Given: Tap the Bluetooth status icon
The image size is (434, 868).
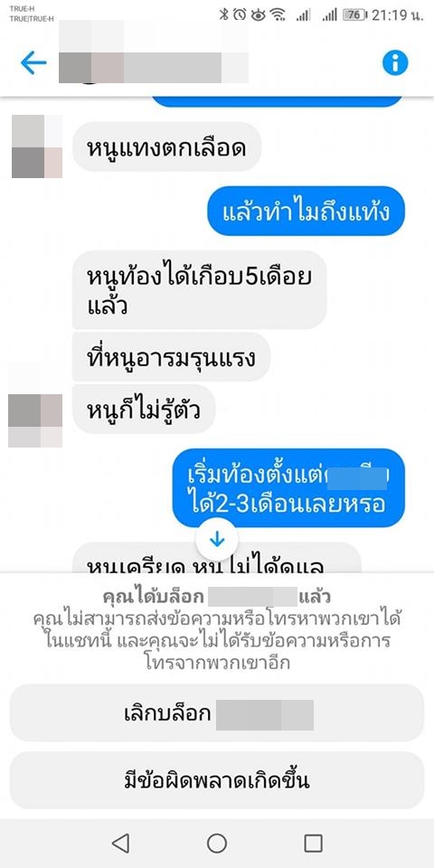Looking at the screenshot, I should click(x=223, y=15).
